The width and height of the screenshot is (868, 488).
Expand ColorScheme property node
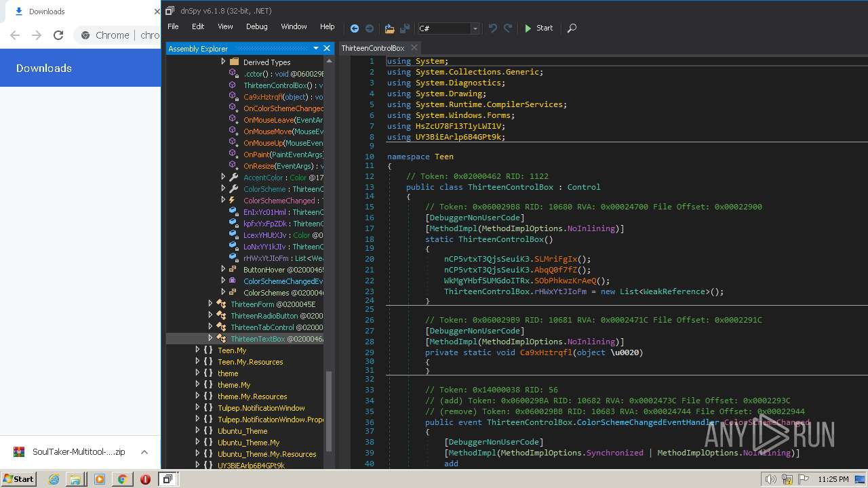tap(223, 188)
